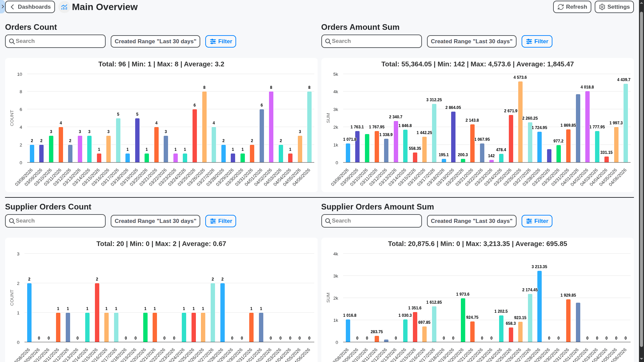Click the filter sliders icon for Supplier Orders Amount Sum
Screen dimensions: 644x362
click(530, 221)
